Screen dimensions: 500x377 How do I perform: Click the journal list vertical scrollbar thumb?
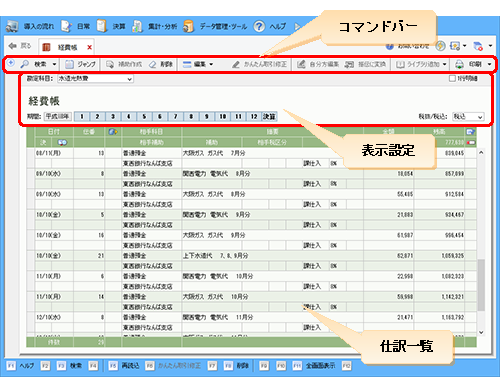pyautogui.click(x=481, y=285)
